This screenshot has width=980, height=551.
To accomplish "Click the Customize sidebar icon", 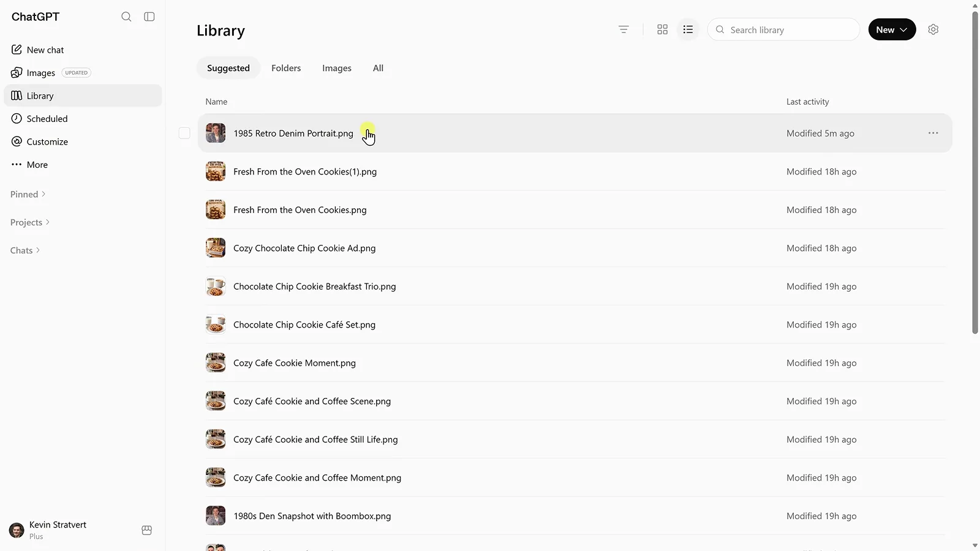I will pyautogui.click(x=17, y=141).
